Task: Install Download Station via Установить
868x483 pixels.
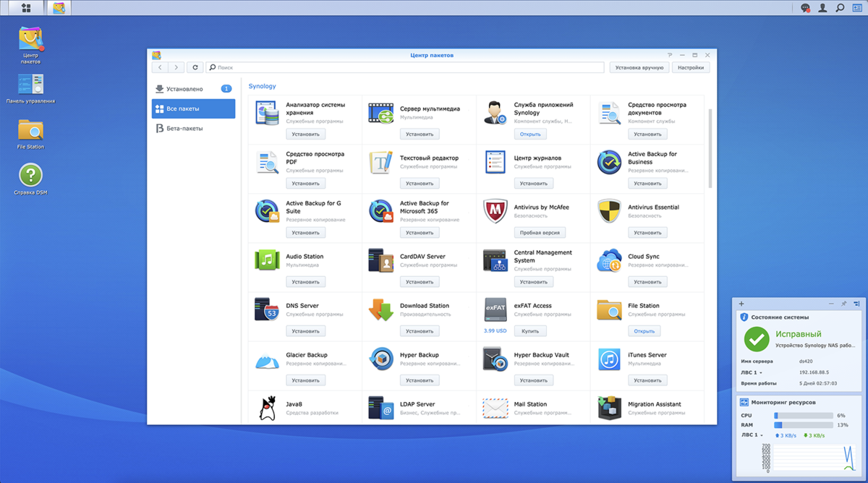Action: [x=420, y=331]
